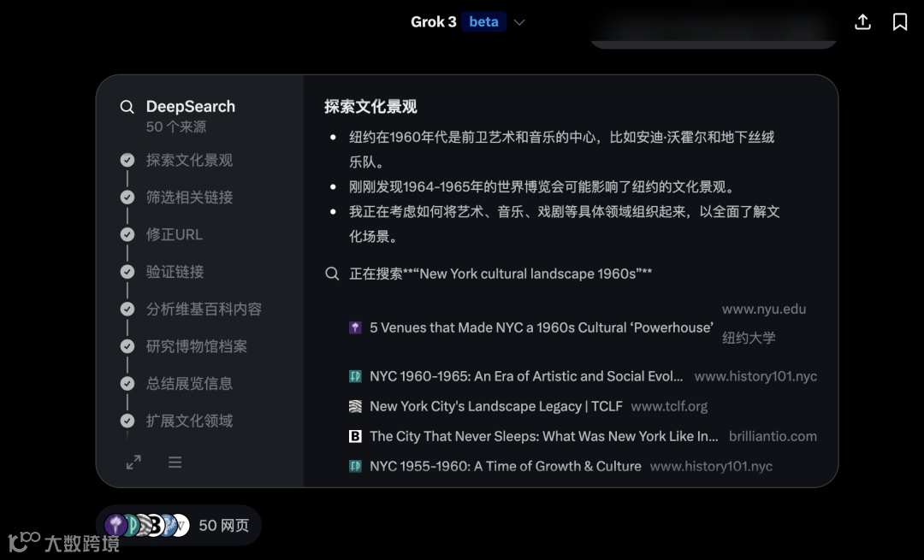
Task: Open the '50 网页' sources pill
Action: [x=179, y=525]
